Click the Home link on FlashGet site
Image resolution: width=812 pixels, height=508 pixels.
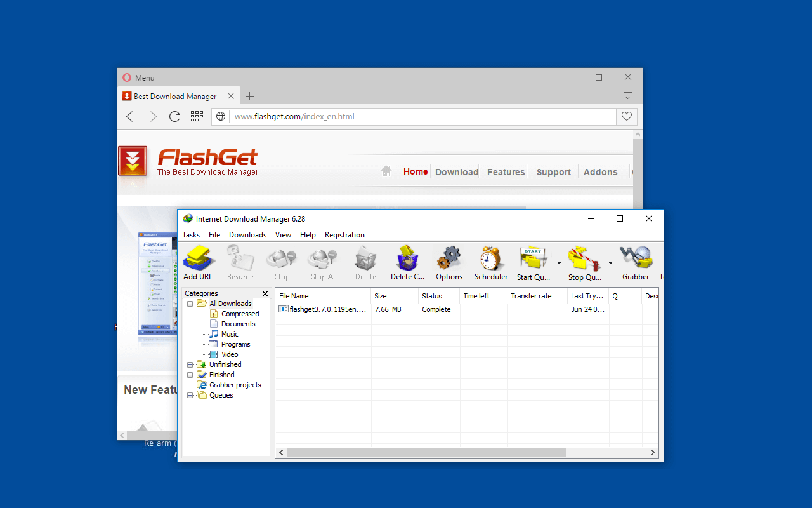(416, 171)
